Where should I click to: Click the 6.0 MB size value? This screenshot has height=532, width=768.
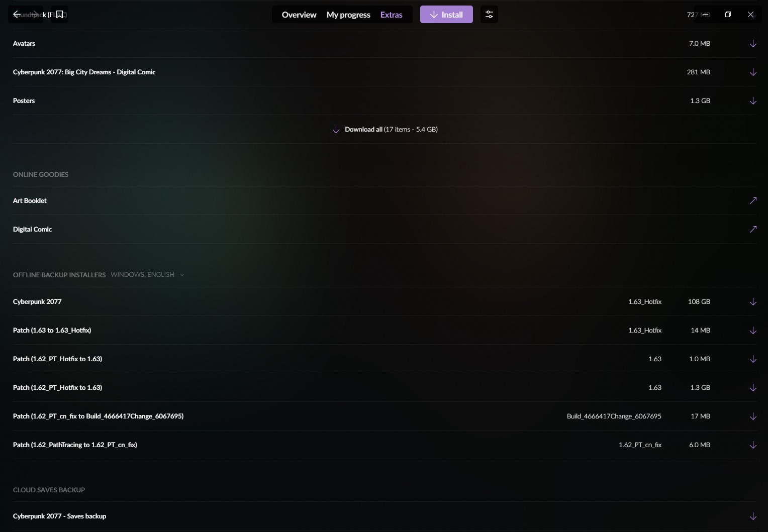(x=699, y=445)
